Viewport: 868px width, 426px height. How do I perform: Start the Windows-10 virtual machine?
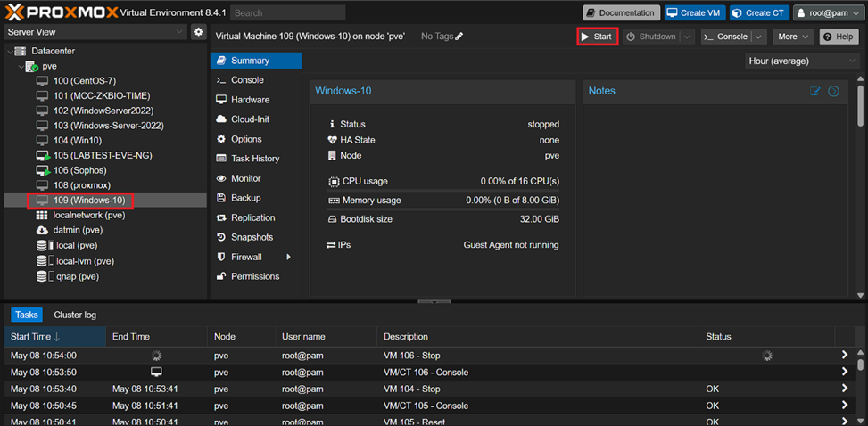[x=597, y=37]
